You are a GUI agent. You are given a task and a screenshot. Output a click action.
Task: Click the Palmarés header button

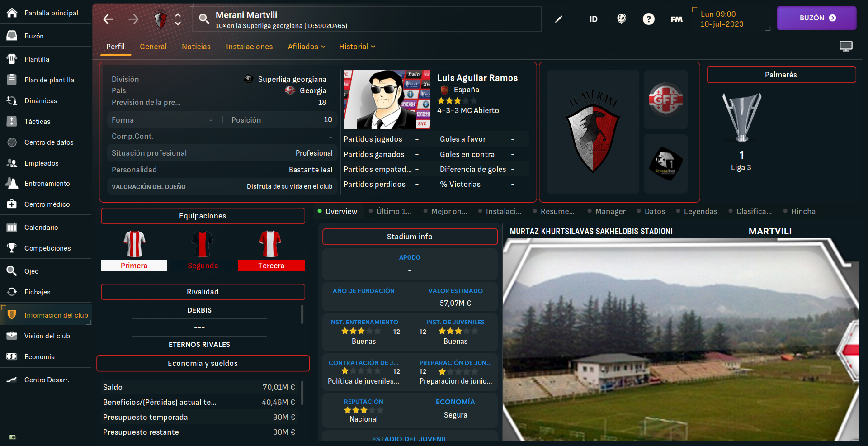pyautogui.click(x=781, y=75)
